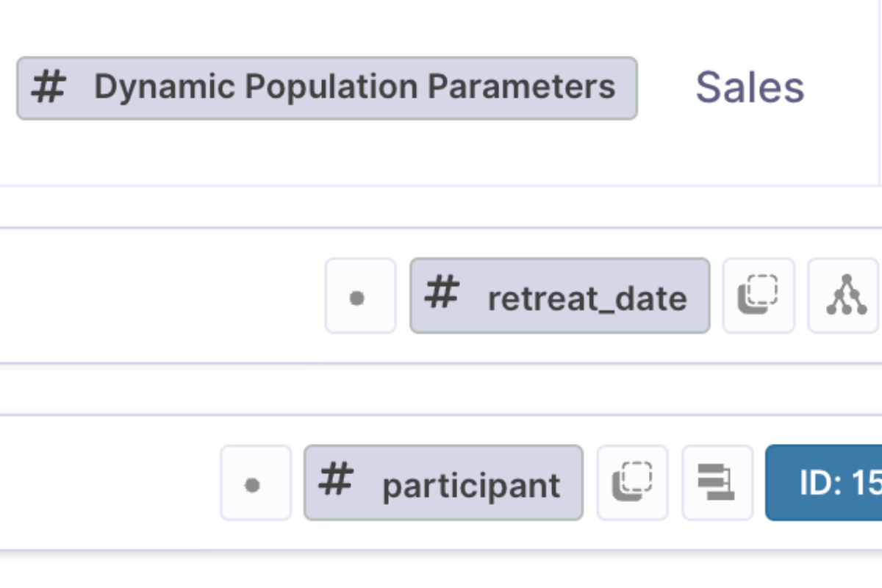Click the hash symbol on retreat_date tag

coord(441,294)
